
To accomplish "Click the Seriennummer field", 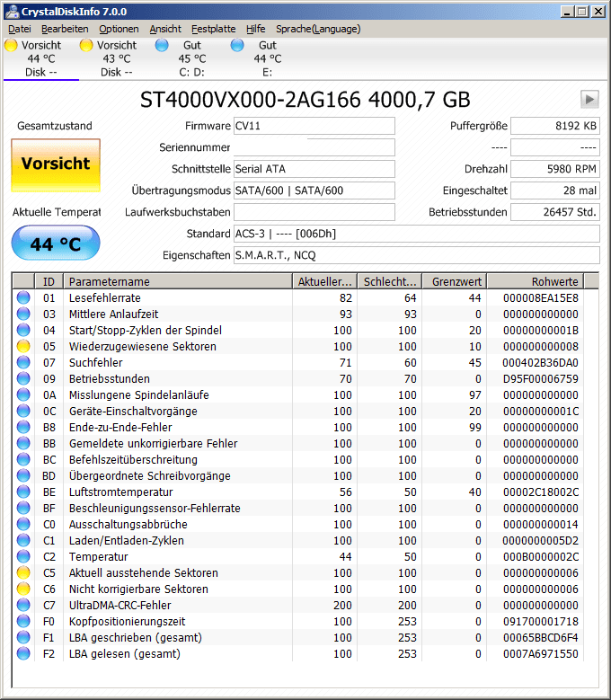I will 314,147.
